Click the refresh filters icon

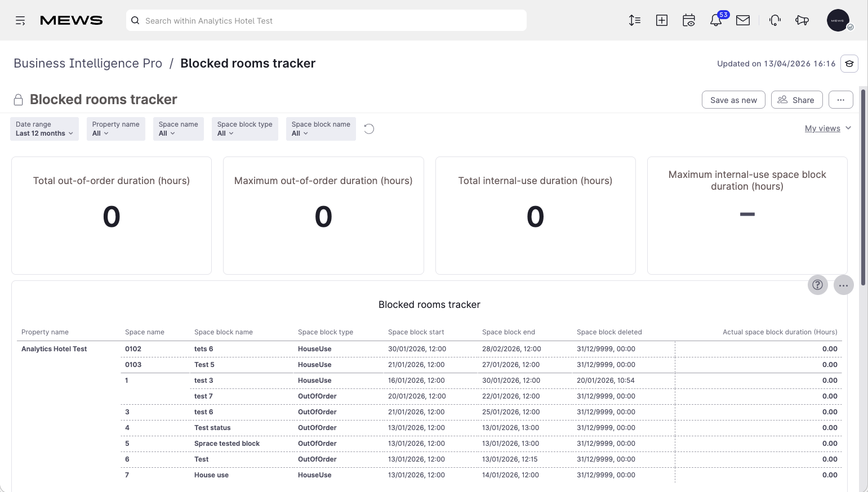369,129
